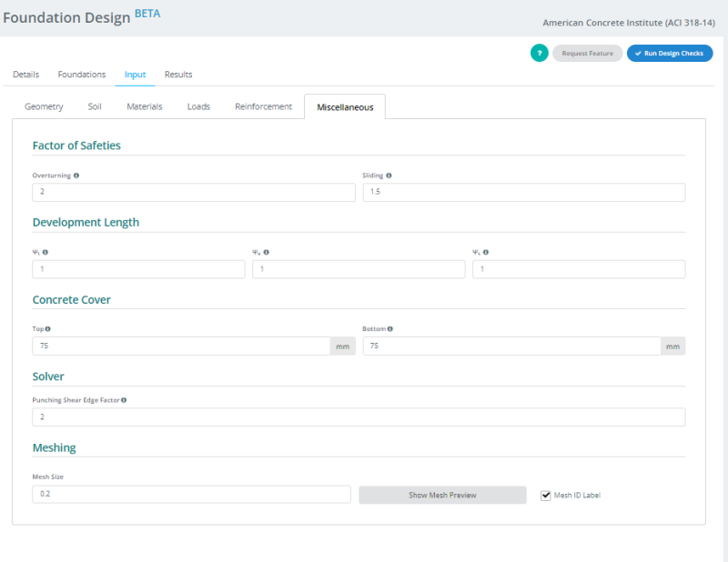
Task: Focus the Overturning safety factor field
Action: (193, 193)
